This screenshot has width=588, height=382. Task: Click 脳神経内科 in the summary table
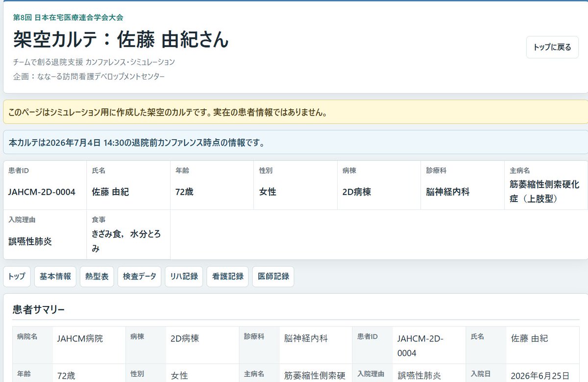(306, 338)
